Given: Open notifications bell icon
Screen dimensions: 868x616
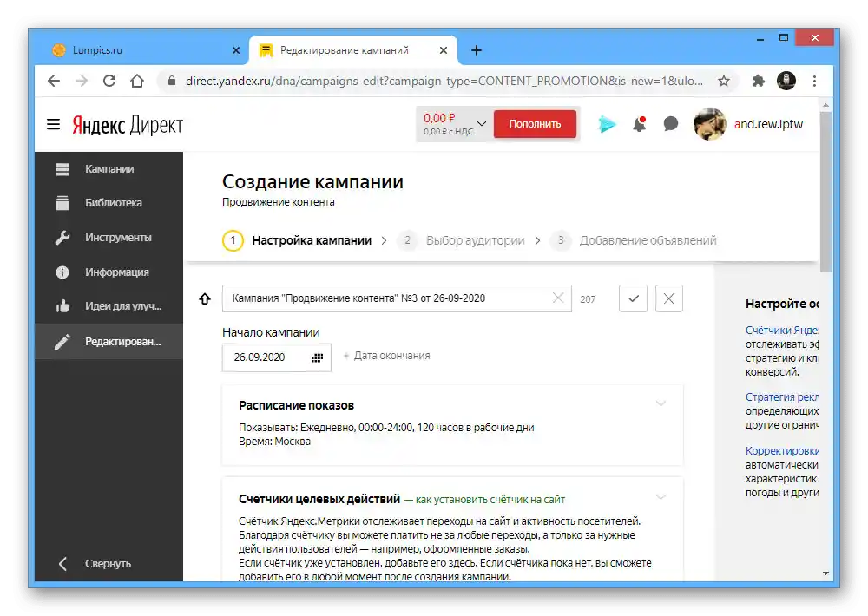Looking at the screenshot, I should click(x=639, y=124).
